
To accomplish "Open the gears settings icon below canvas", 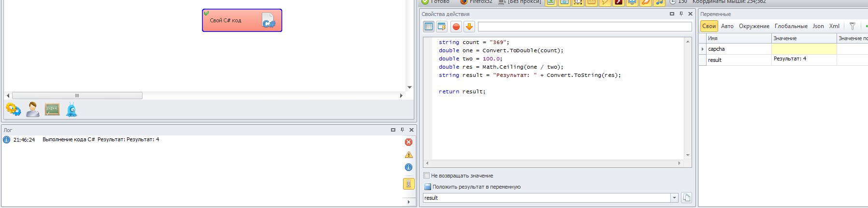I will pyautogui.click(x=13, y=109).
